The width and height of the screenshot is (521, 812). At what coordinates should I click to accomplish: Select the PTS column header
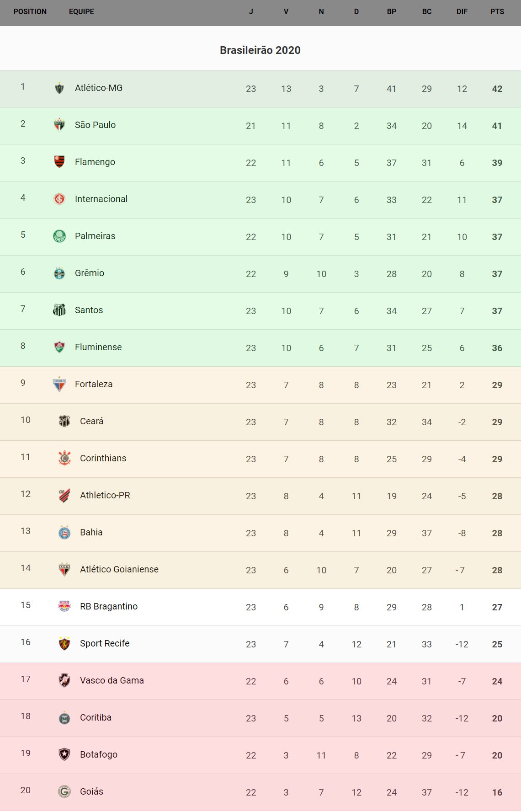tap(497, 12)
